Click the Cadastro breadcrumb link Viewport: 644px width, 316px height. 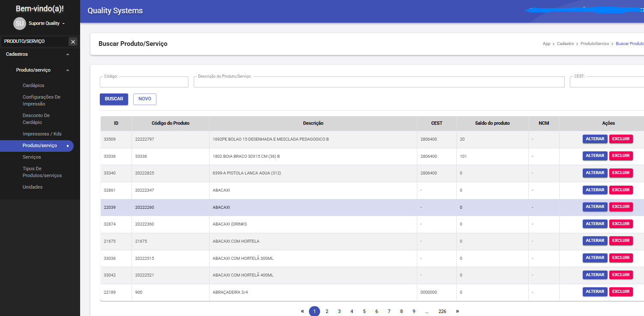pos(565,44)
